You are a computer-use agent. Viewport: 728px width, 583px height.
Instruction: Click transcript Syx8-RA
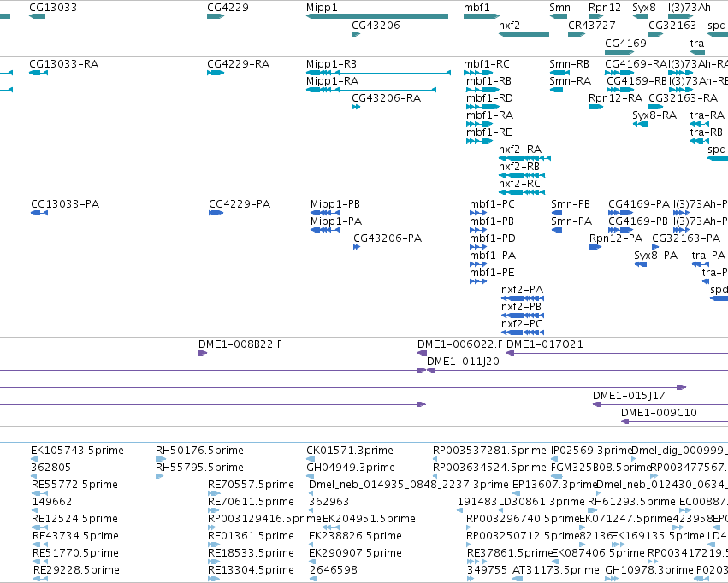tap(654, 115)
